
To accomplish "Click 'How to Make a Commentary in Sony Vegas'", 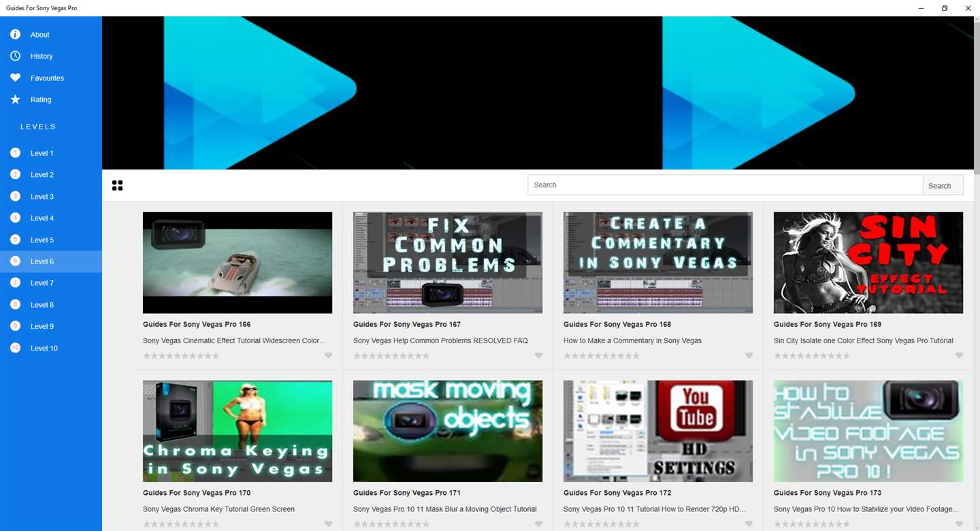I will [632, 340].
